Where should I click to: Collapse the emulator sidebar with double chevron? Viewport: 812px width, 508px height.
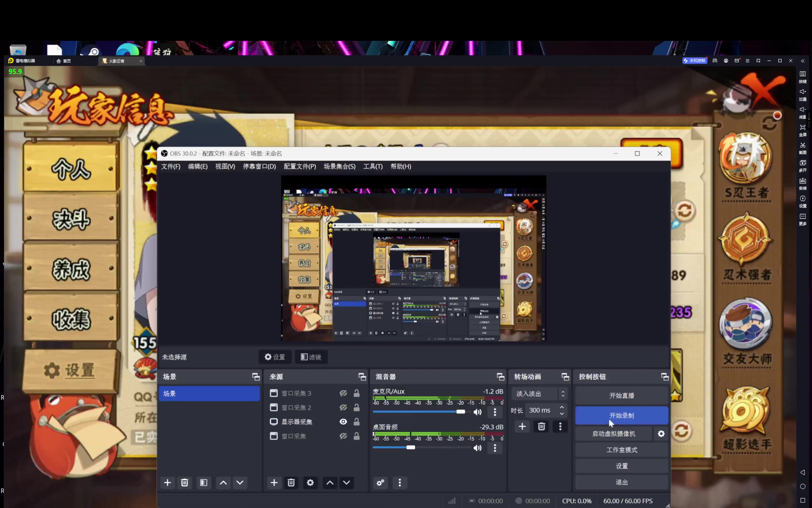coord(802,61)
